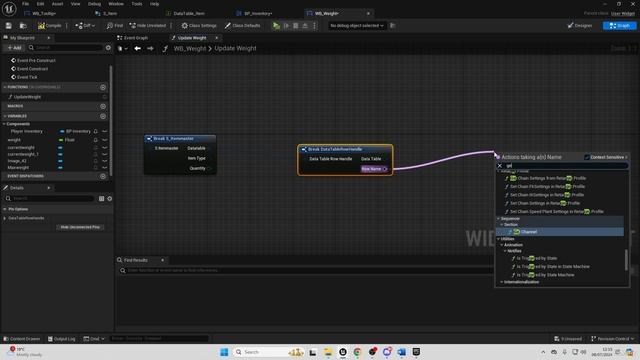Toggle visibility eye for weight variable
This screenshot has width=640, height=360.
(105, 140)
